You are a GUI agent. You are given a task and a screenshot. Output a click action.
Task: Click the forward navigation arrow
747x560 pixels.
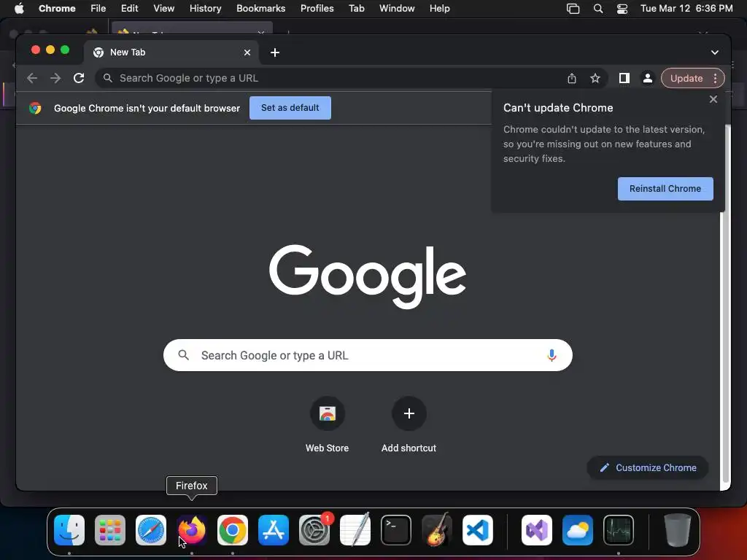click(x=55, y=78)
